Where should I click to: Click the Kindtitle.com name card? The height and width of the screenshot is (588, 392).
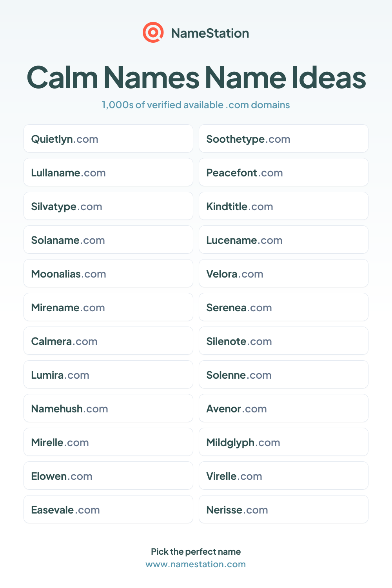point(283,206)
